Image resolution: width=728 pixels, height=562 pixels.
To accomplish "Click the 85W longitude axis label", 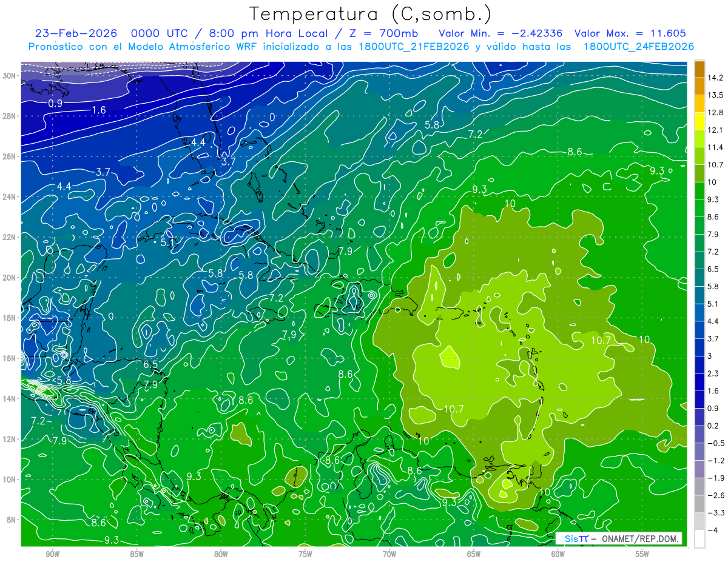I will click(x=136, y=554).
